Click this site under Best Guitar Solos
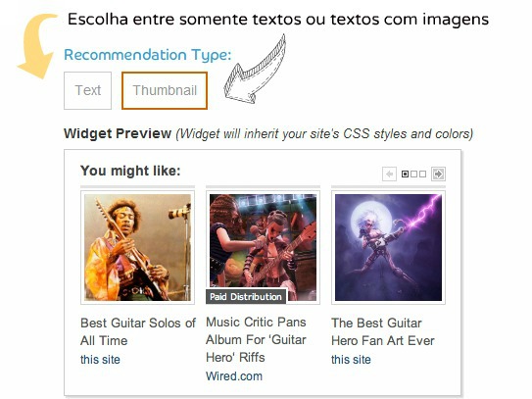 (x=101, y=360)
